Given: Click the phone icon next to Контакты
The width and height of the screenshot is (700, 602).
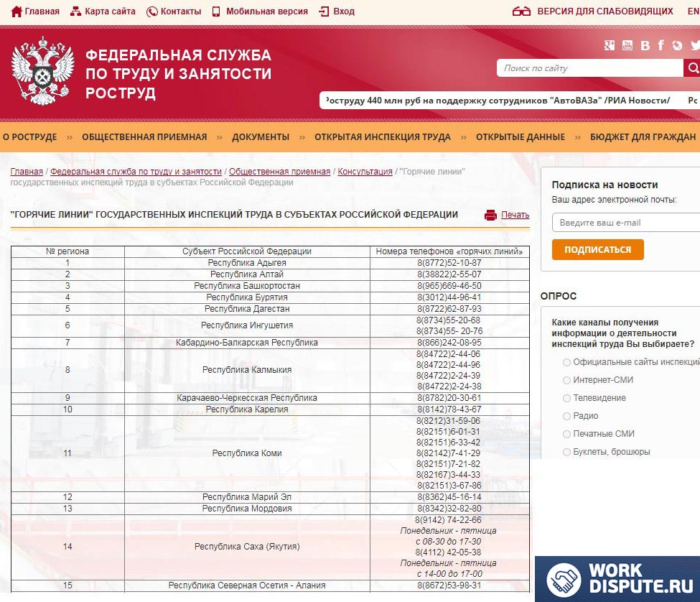Looking at the screenshot, I should tap(151, 11).
